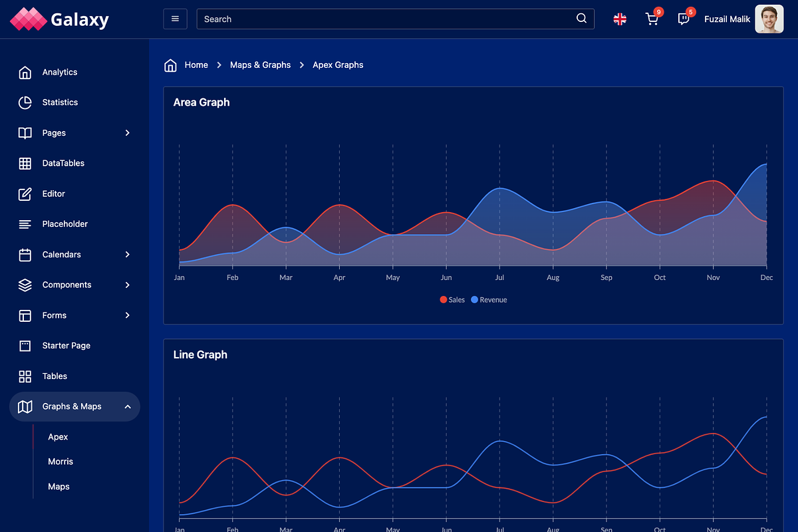Expand the Components submenu chevron
Image resolution: width=798 pixels, height=532 pixels.
pos(128,285)
